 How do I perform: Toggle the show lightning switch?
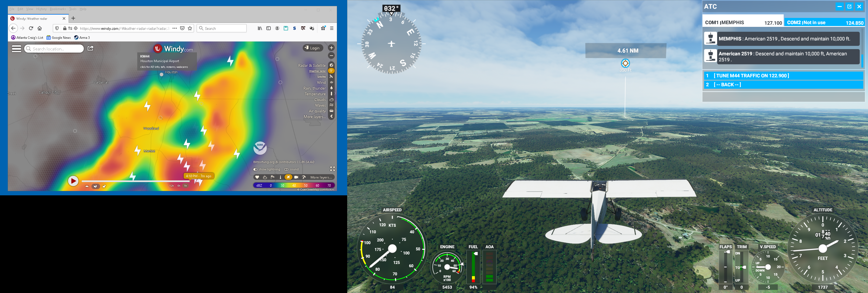[256, 169]
